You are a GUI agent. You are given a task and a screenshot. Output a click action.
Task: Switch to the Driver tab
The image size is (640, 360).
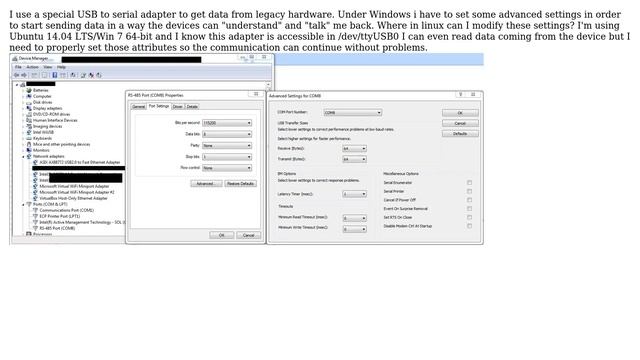[178, 107]
